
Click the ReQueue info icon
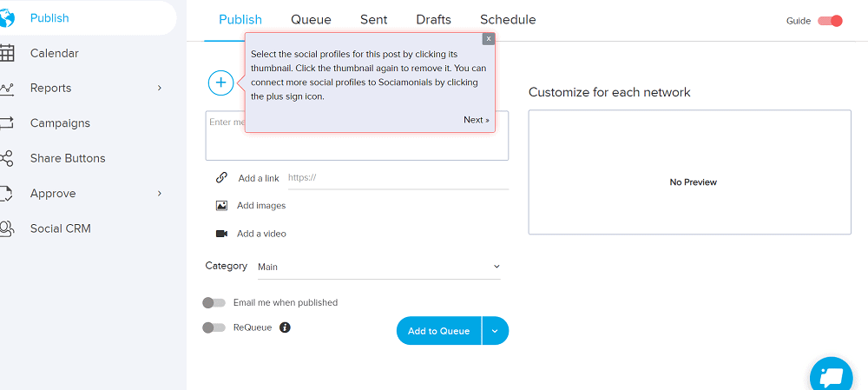tap(285, 327)
